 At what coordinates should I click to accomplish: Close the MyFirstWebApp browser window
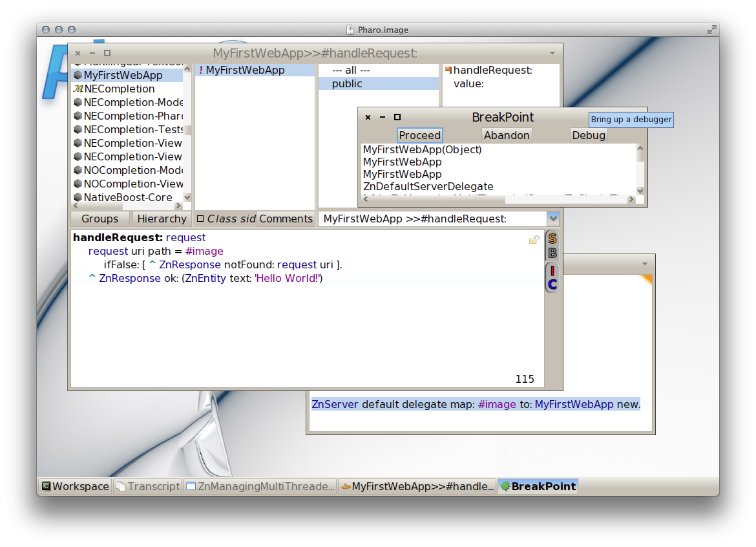coord(78,53)
